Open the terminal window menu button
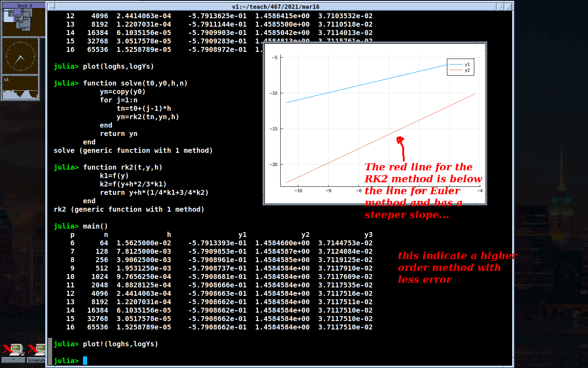The image size is (588, 368). tap(51, 7)
